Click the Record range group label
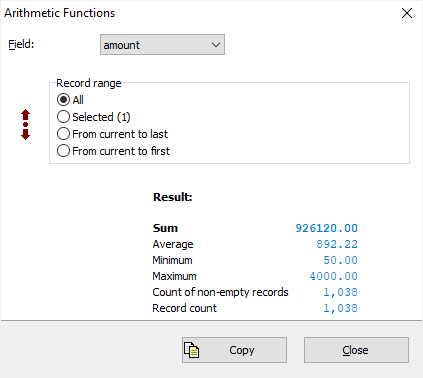423x378 pixels. (89, 83)
